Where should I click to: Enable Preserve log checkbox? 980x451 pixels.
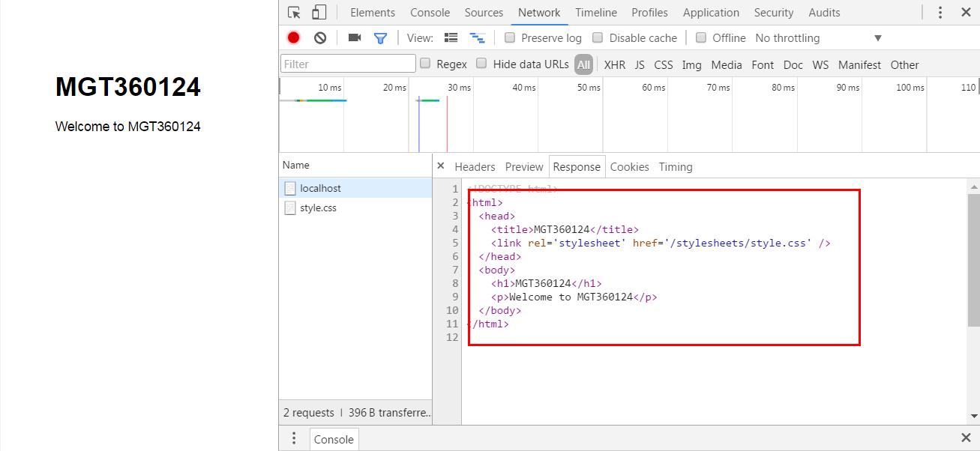[x=510, y=37]
